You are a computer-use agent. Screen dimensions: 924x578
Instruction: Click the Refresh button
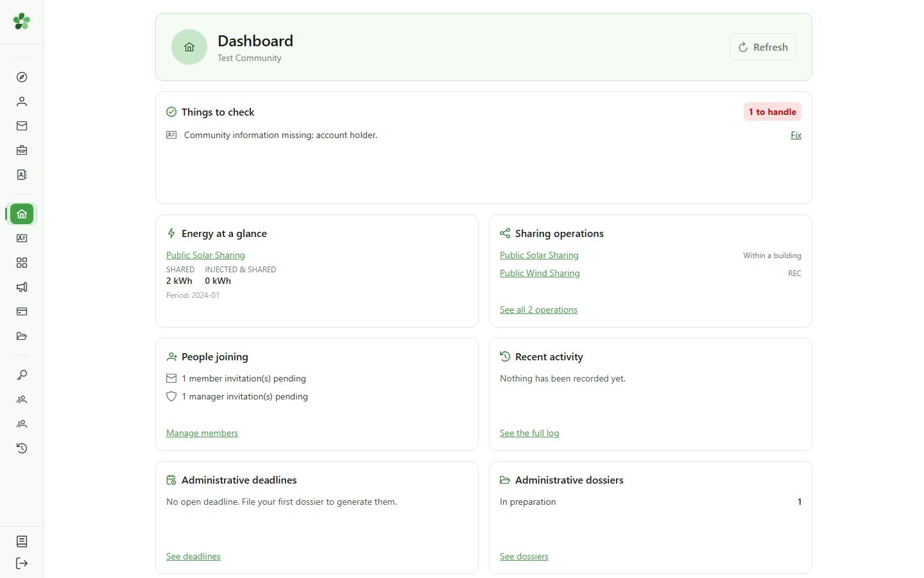click(763, 47)
